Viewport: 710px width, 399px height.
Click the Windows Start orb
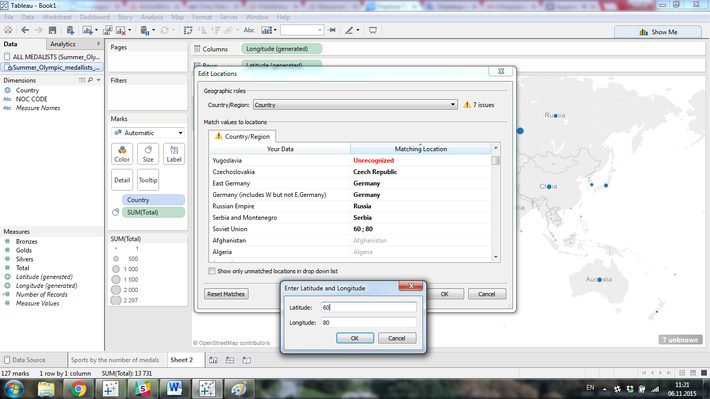[14, 389]
